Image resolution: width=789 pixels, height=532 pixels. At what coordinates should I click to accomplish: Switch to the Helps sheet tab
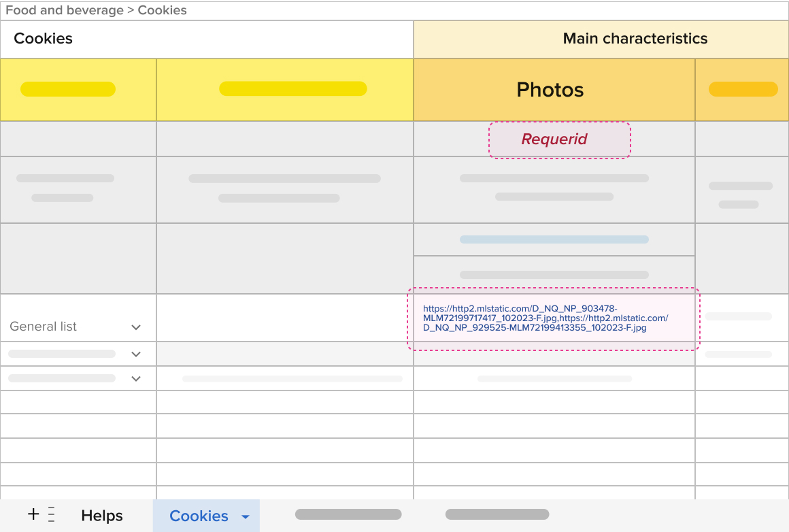click(102, 516)
